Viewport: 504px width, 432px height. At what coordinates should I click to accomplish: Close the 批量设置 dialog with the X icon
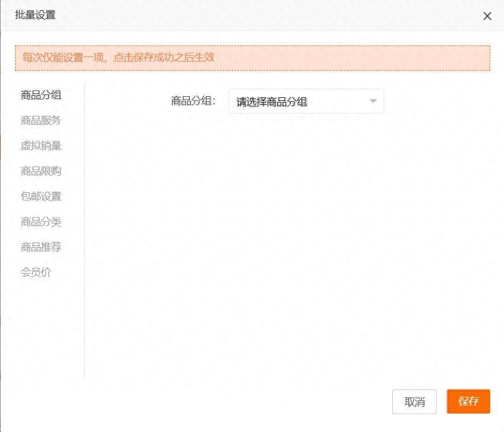pyautogui.click(x=487, y=16)
